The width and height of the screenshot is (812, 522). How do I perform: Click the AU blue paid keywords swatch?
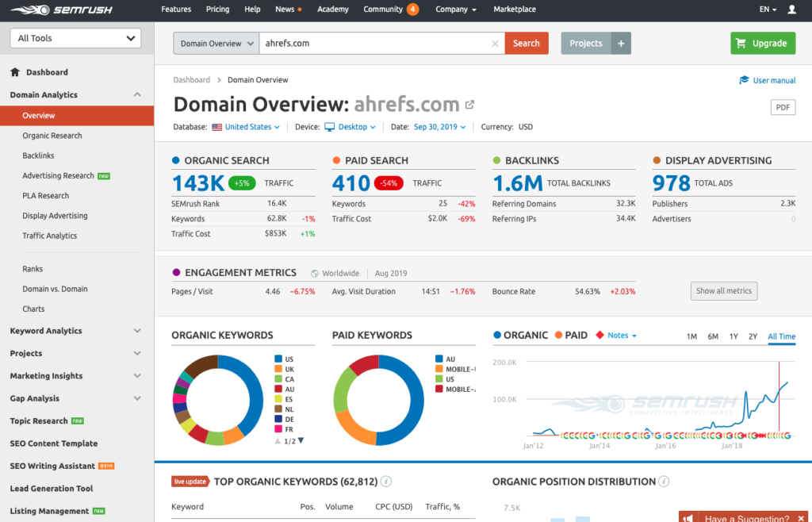[439, 359]
